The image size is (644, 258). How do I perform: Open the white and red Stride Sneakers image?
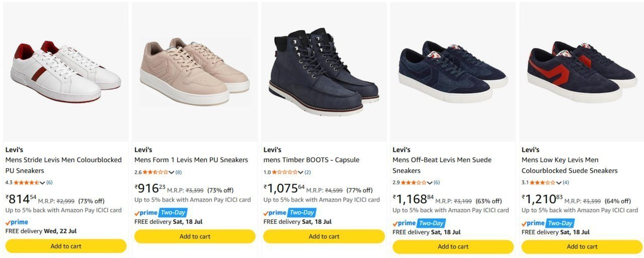click(x=66, y=72)
